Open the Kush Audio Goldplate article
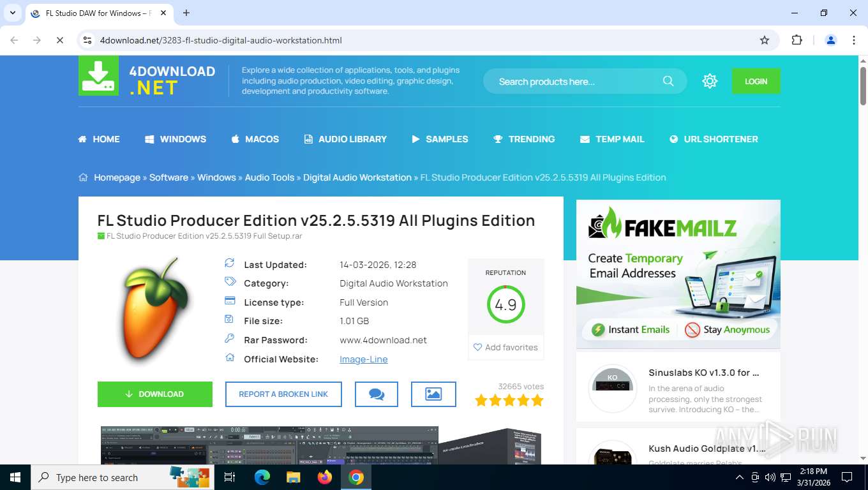The height and width of the screenshot is (490, 868). click(x=707, y=449)
